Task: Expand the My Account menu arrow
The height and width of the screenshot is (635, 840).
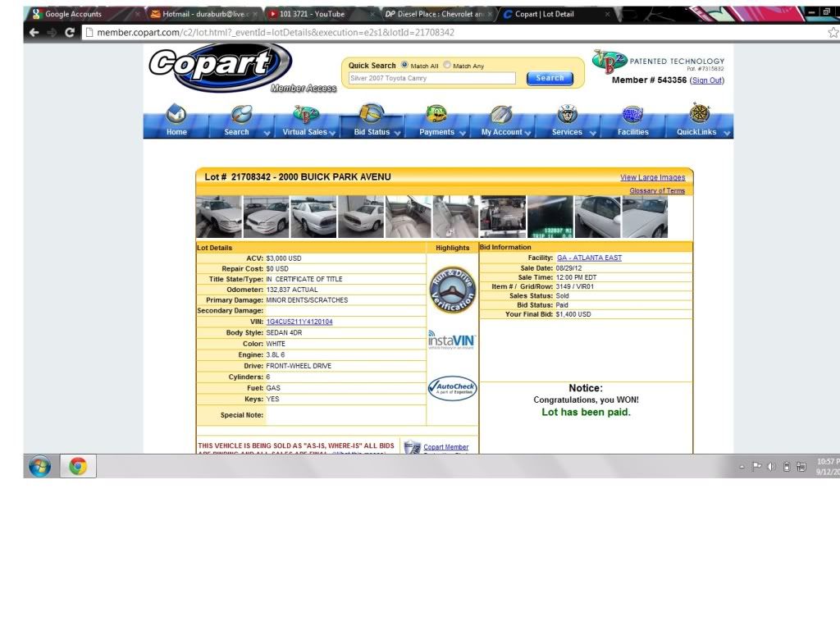Action: (527, 133)
